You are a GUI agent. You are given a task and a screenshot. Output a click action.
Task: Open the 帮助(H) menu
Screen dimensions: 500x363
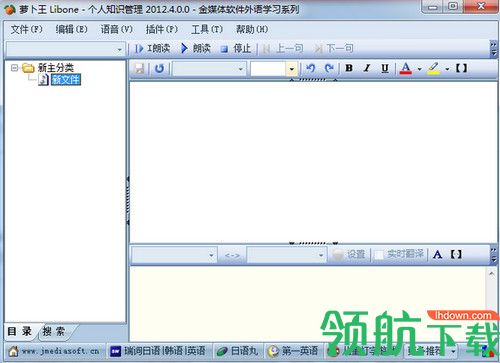click(252, 29)
